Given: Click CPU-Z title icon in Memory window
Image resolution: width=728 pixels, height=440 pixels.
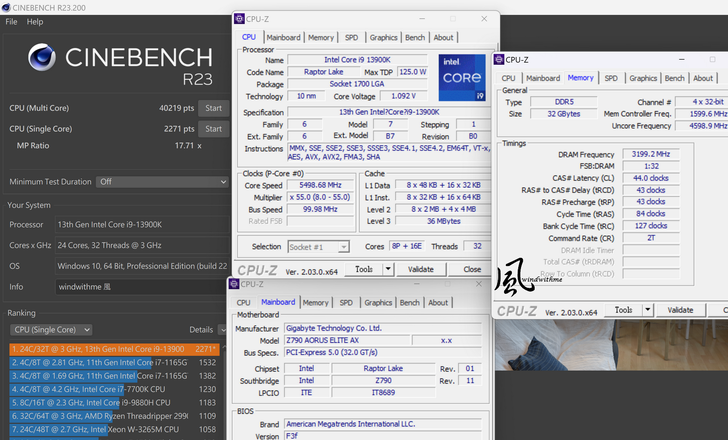Looking at the screenshot, I should (x=497, y=60).
